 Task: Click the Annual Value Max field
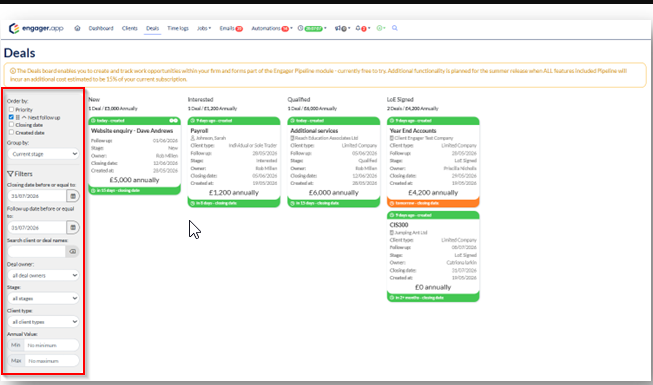pyautogui.click(x=52, y=360)
